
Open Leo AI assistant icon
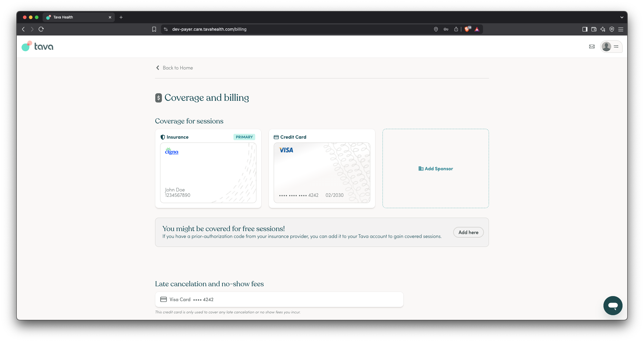(x=603, y=29)
